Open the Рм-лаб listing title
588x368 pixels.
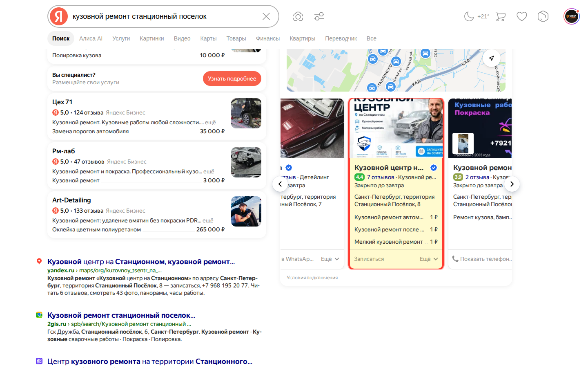(x=64, y=151)
